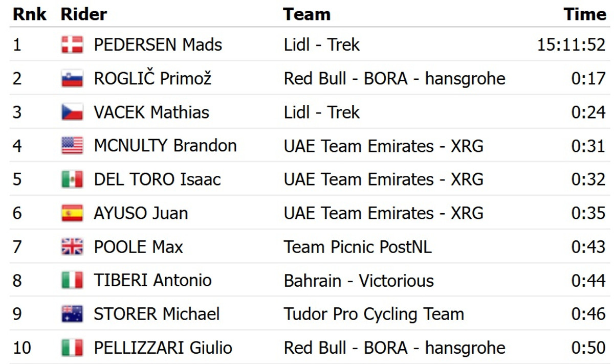View PELLIZZARI Giulio rider page
The image size is (614, 364).
coord(163,348)
